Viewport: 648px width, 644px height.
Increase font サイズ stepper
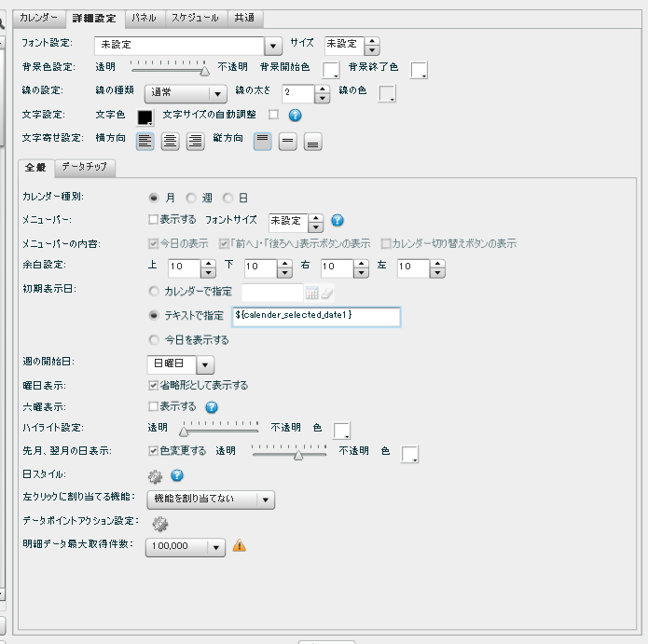tap(372, 41)
